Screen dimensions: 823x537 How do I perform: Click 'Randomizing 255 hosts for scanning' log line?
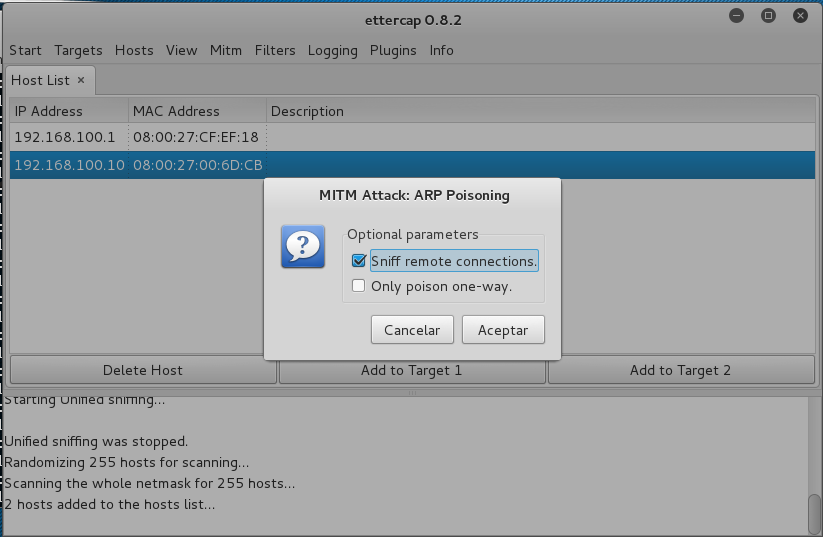(x=126, y=462)
